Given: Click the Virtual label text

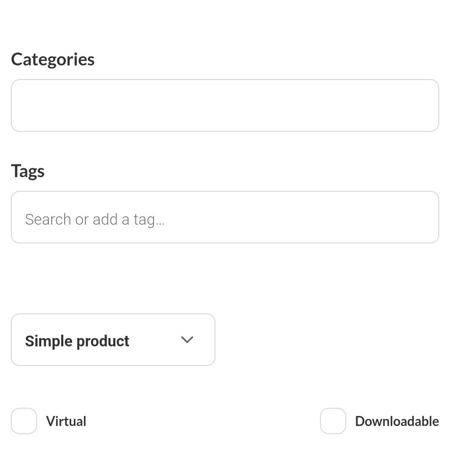Looking at the screenshot, I should 66,421.
